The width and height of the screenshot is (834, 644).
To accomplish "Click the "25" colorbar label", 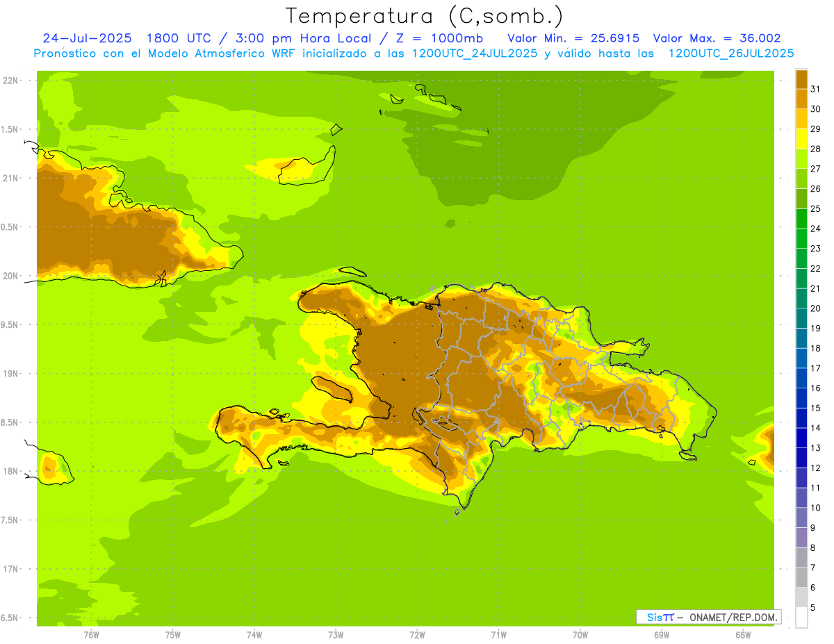I will coord(815,208).
